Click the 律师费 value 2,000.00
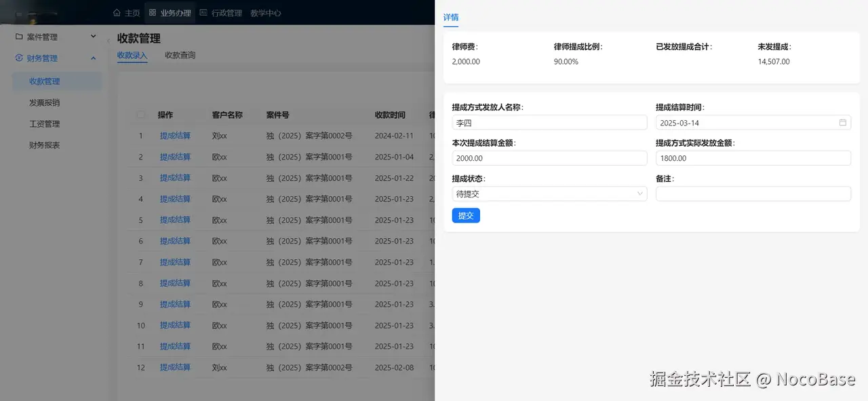 466,62
